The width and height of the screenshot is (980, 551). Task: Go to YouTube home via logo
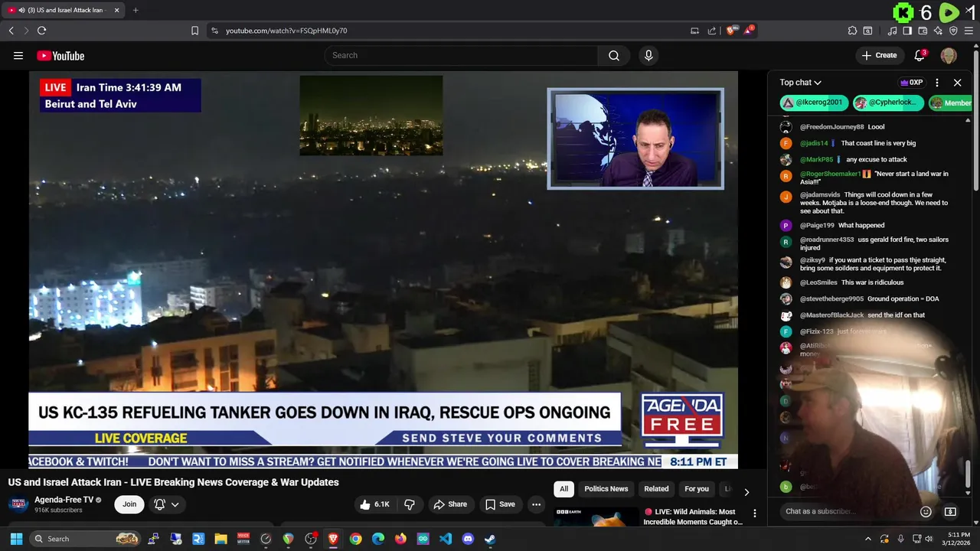point(60,55)
